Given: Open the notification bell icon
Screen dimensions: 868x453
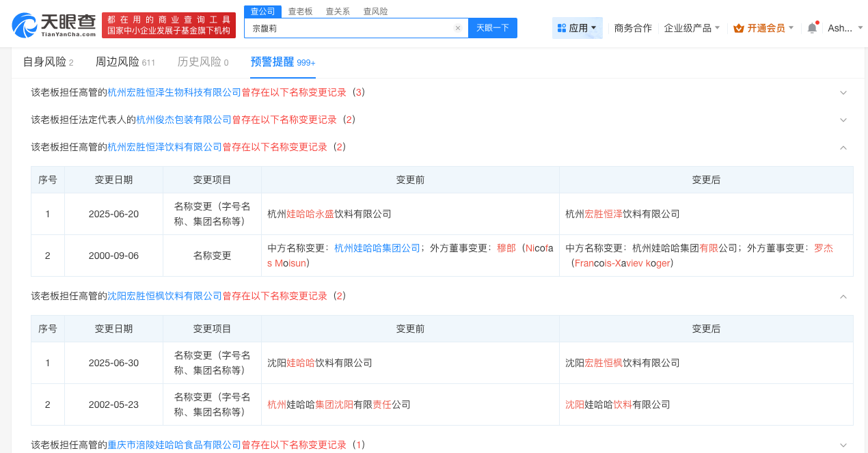Looking at the screenshot, I should click(812, 28).
